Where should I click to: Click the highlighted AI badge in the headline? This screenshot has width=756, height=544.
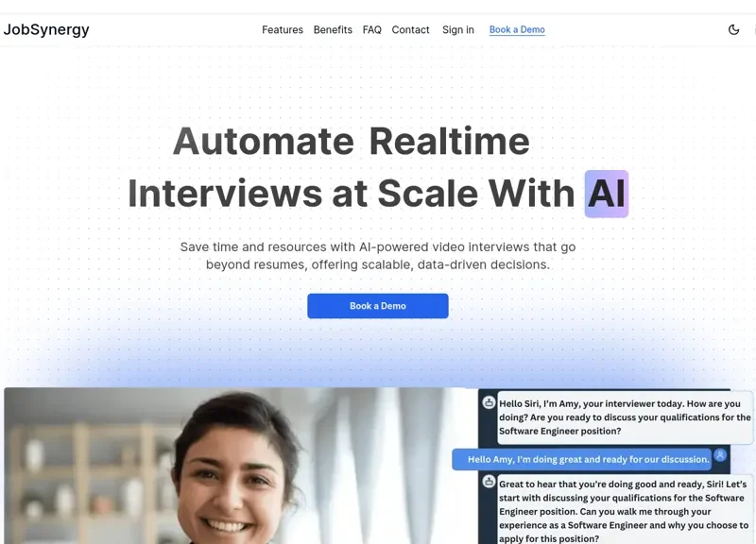607,194
